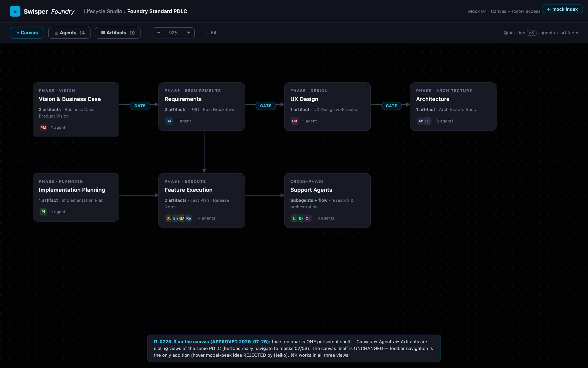Open the Requirements phase card

point(202,106)
